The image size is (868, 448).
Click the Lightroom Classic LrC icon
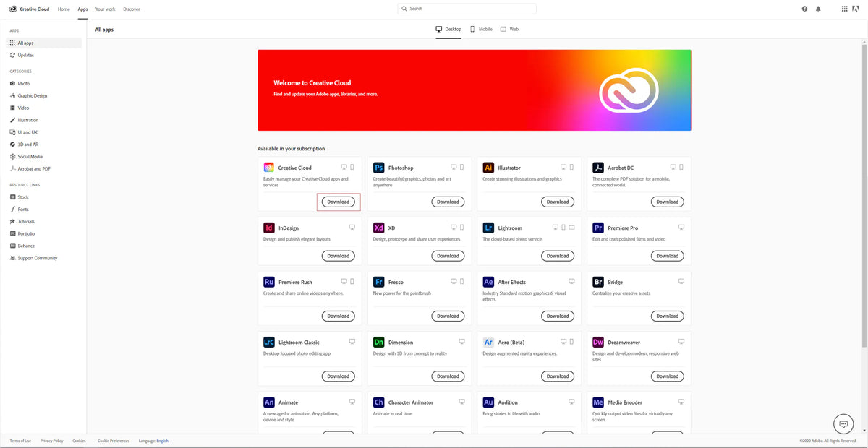pyautogui.click(x=269, y=343)
